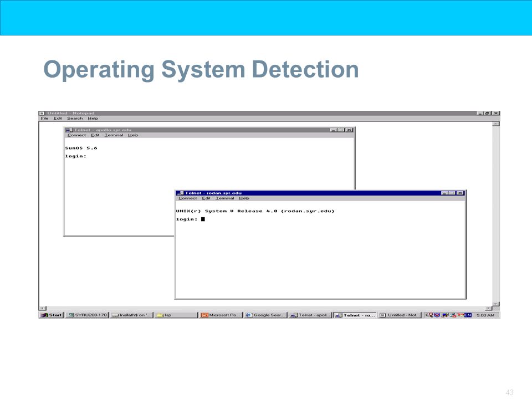Switch to Telnet - apollo taskbar button

coord(310,315)
